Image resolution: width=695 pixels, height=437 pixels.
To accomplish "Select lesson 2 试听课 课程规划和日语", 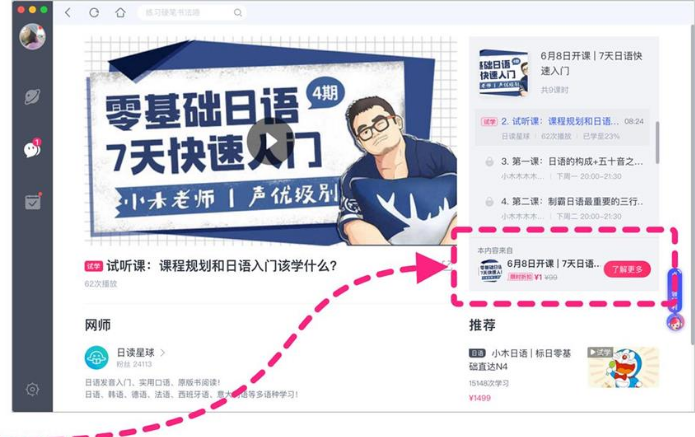I will pyautogui.click(x=562, y=128).
